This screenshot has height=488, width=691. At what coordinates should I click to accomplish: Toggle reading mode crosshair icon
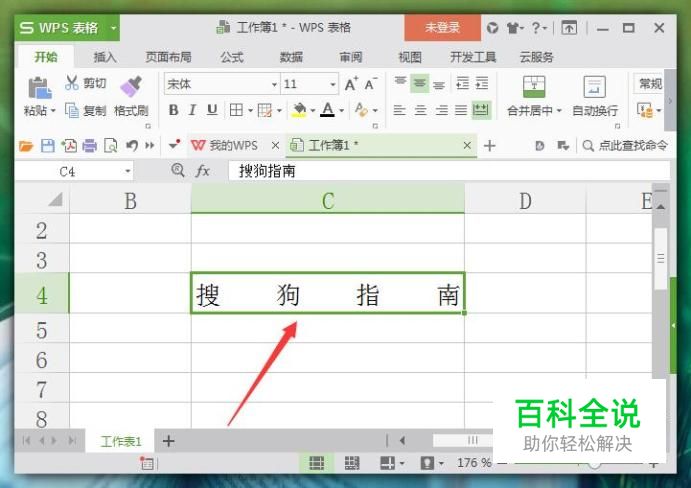[x=387, y=463]
